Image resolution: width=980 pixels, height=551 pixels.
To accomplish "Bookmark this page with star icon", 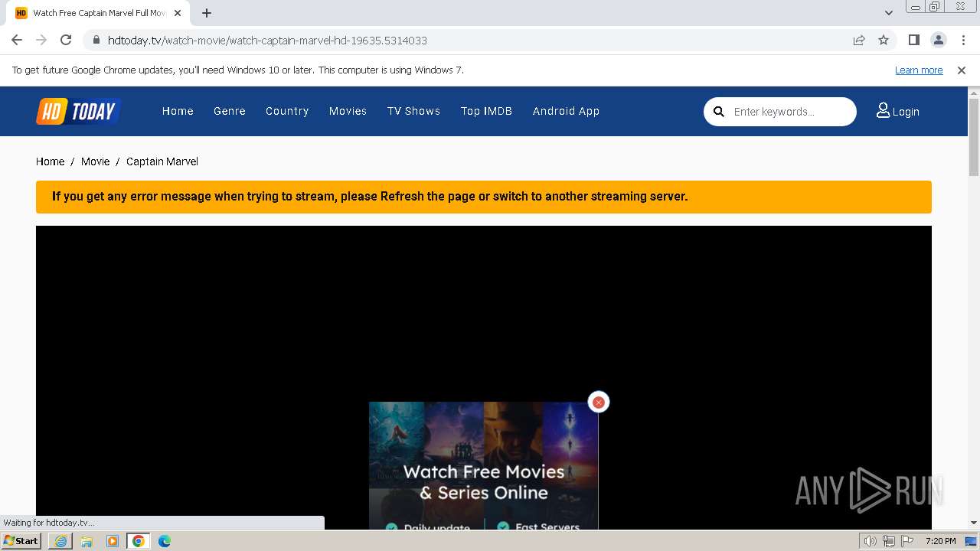I will click(x=884, y=40).
